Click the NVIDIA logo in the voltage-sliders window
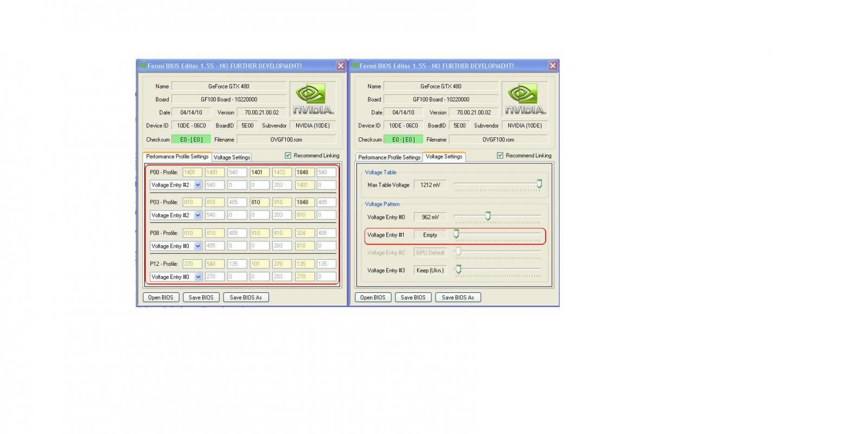868x434 pixels. click(525, 99)
